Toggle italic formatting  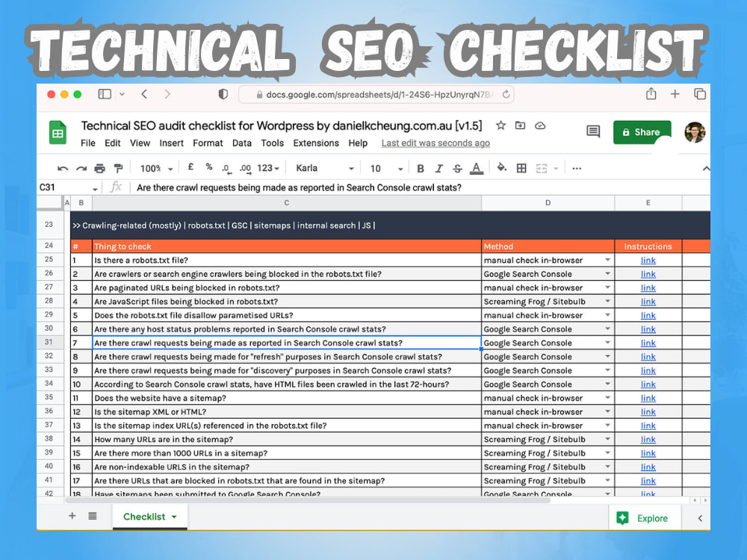pyautogui.click(x=438, y=169)
